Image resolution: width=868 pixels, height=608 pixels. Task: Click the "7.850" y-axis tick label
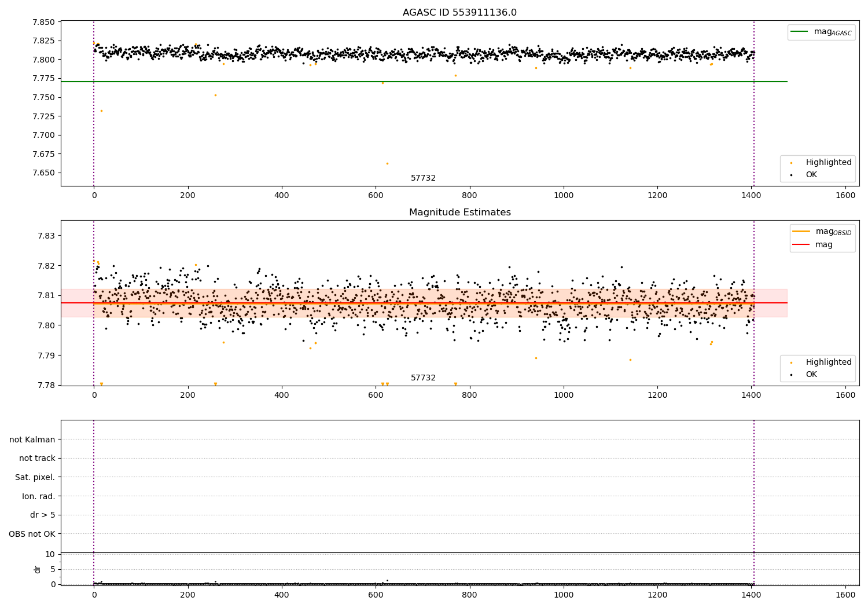coord(44,22)
